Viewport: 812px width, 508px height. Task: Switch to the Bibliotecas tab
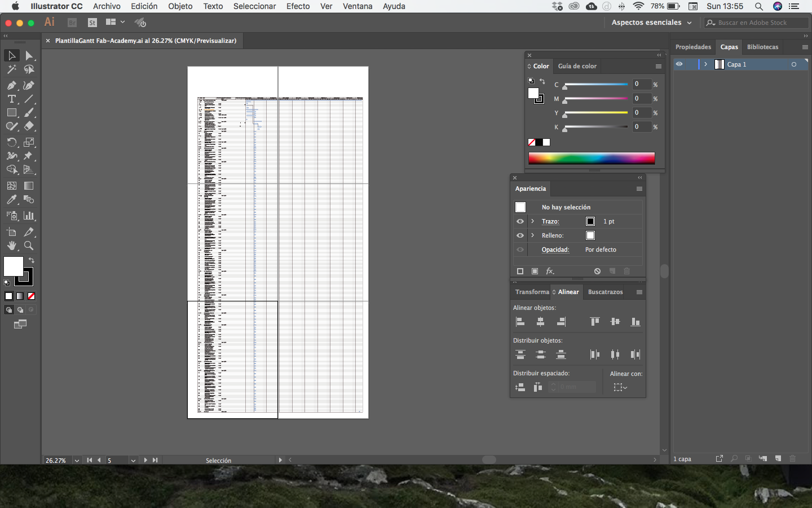[x=762, y=47]
